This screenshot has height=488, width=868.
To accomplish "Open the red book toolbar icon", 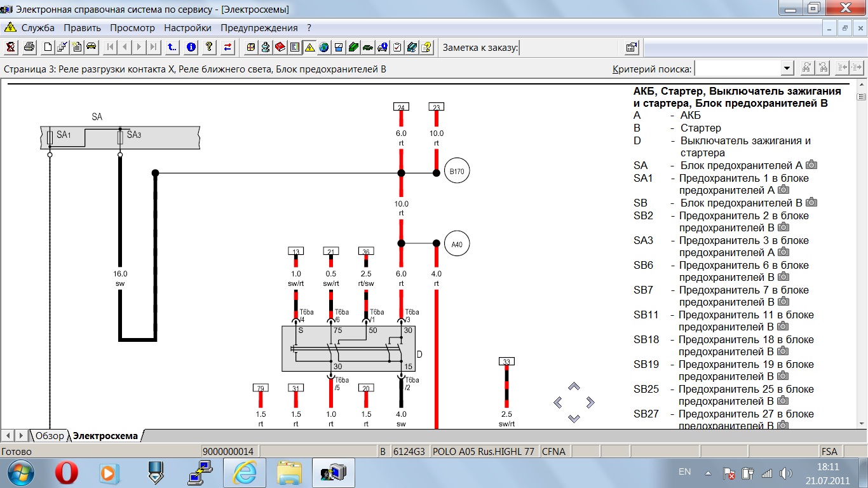I will (x=280, y=47).
